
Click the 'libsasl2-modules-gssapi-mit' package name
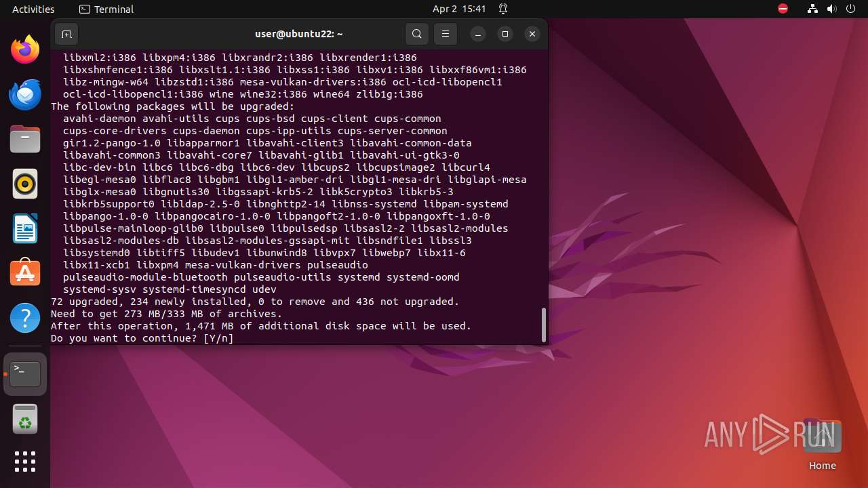pyautogui.click(x=267, y=241)
